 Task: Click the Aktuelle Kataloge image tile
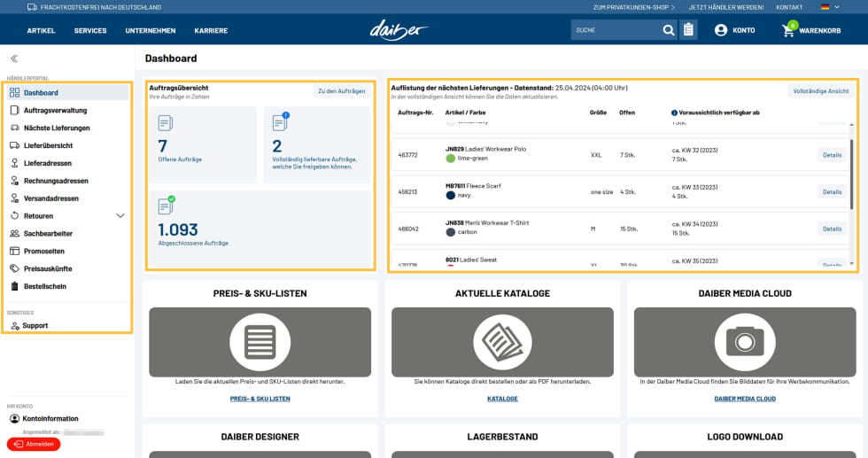(x=503, y=342)
